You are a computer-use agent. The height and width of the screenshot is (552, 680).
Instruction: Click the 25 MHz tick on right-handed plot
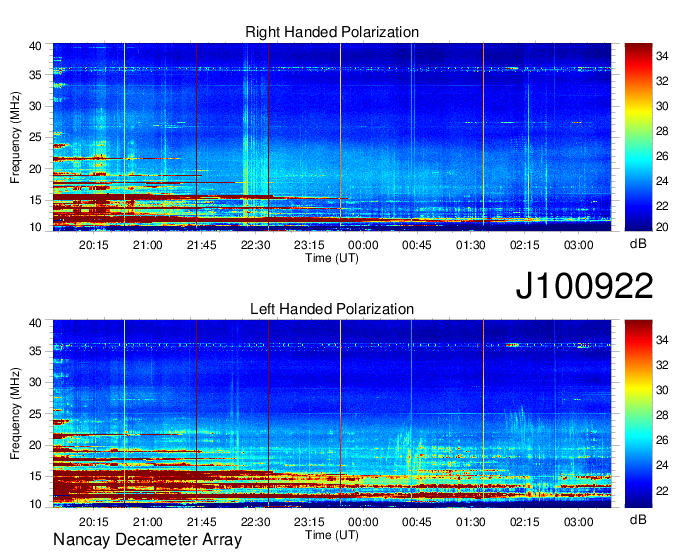[x=35, y=137]
